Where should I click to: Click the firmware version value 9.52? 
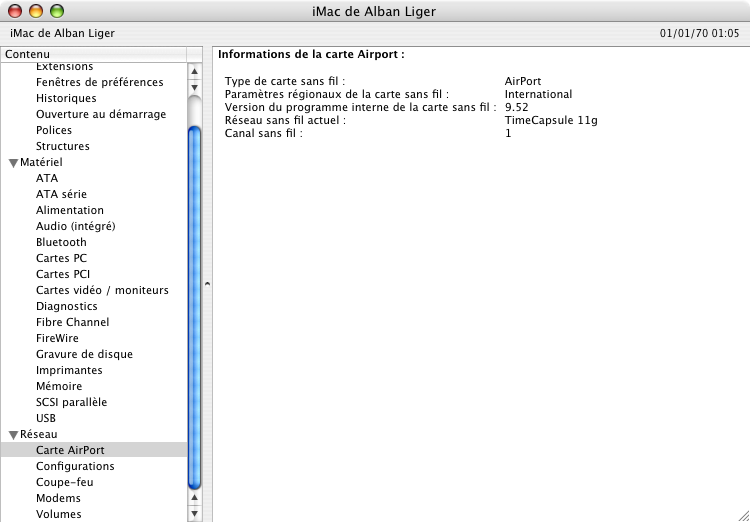(x=517, y=107)
